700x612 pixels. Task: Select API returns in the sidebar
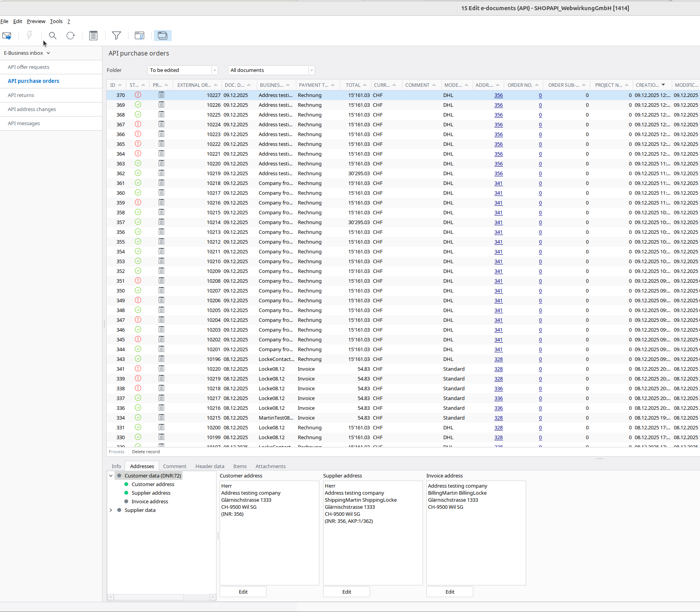pyautogui.click(x=21, y=95)
